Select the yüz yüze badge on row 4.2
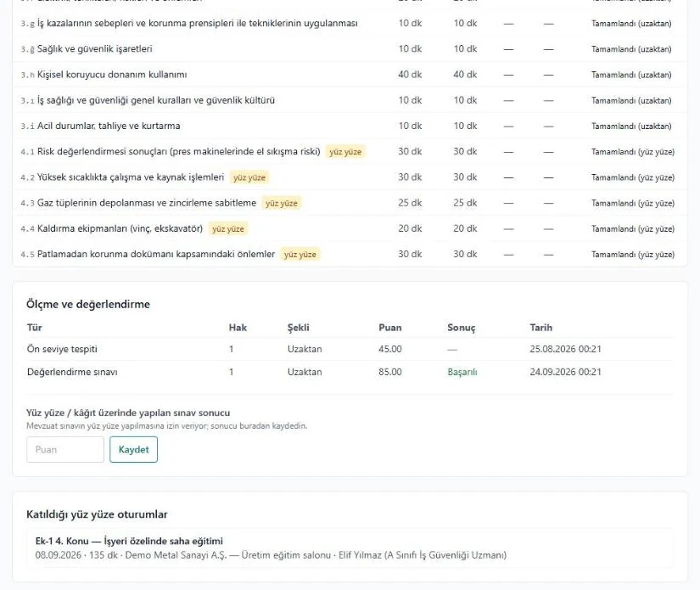The width and height of the screenshot is (700, 590). (x=249, y=177)
